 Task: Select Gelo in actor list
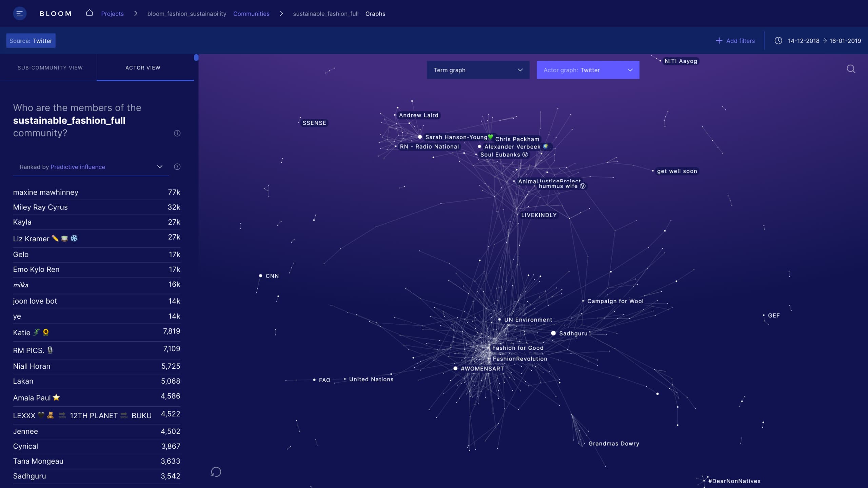(x=97, y=255)
